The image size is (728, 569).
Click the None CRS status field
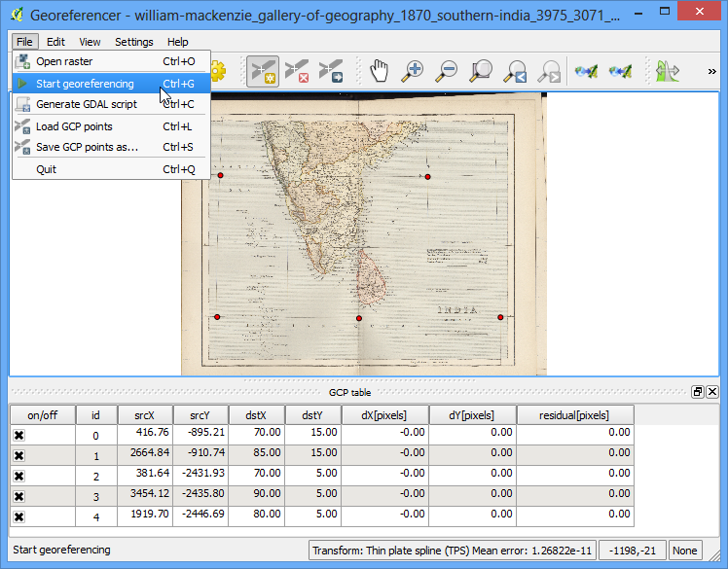(685, 551)
